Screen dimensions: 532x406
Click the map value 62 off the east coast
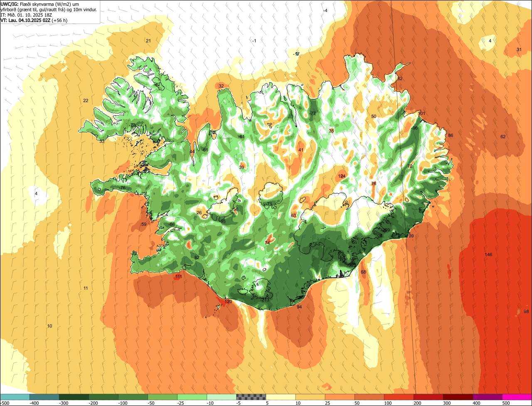click(503, 137)
